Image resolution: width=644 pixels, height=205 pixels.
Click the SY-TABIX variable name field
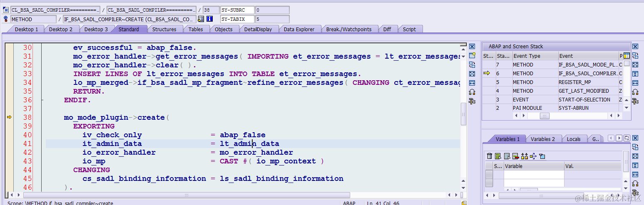point(237,19)
